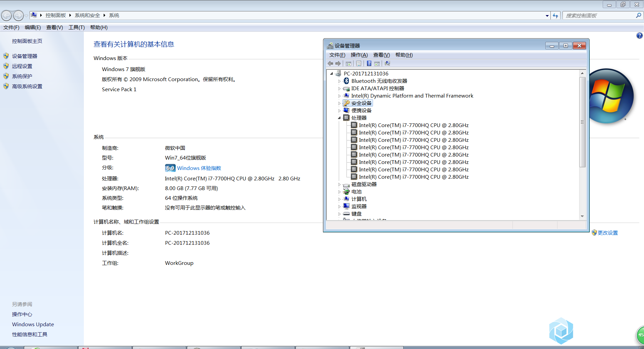Select the Bluetooth icon in the device tree
The image size is (644, 349).
tap(346, 81)
